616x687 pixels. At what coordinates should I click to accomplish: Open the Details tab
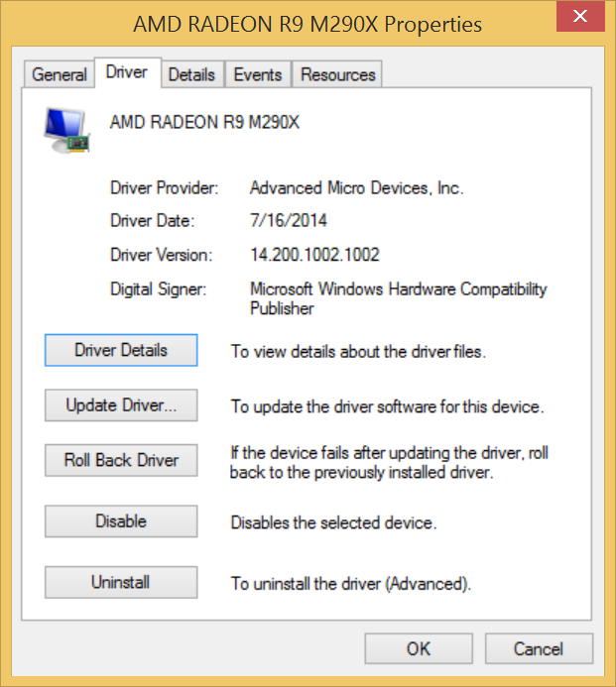click(192, 74)
